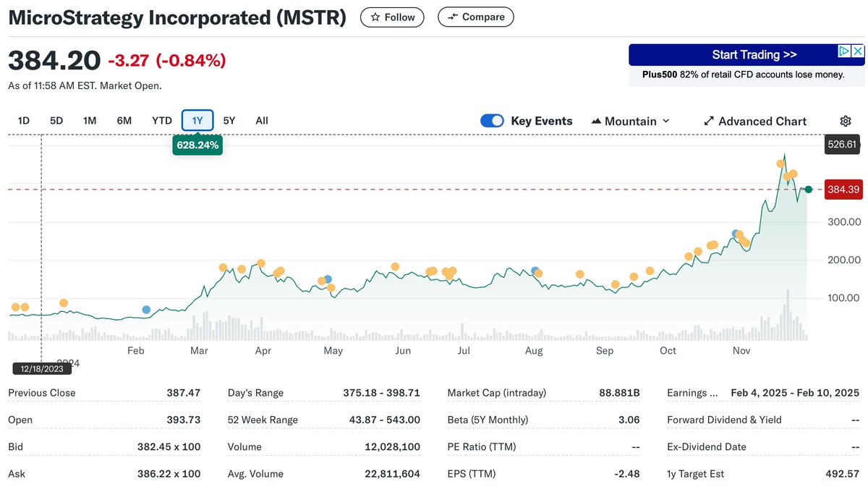This screenshot has width=868, height=492.
Task: Close the Plus500 ad with X
Action: click(x=858, y=51)
